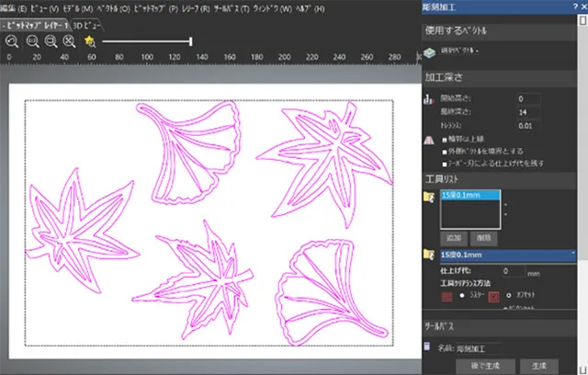
Task: Click the help question mark in panel header
Action: (x=574, y=6)
